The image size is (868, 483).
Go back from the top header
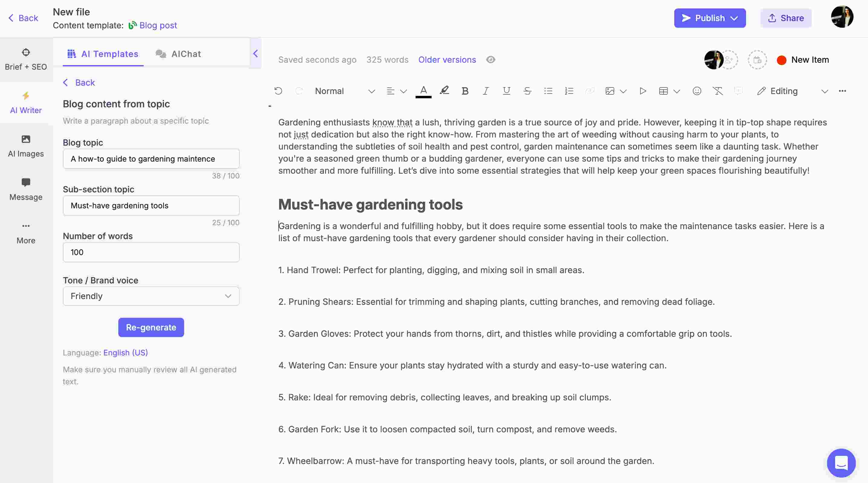click(23, 18)
